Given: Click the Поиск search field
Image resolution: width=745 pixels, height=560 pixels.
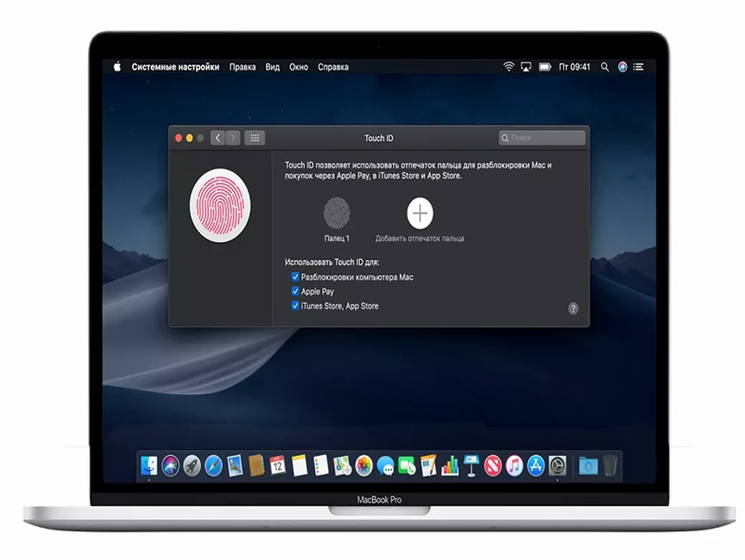Looking at the screenshot, I should tap(542, 138).
